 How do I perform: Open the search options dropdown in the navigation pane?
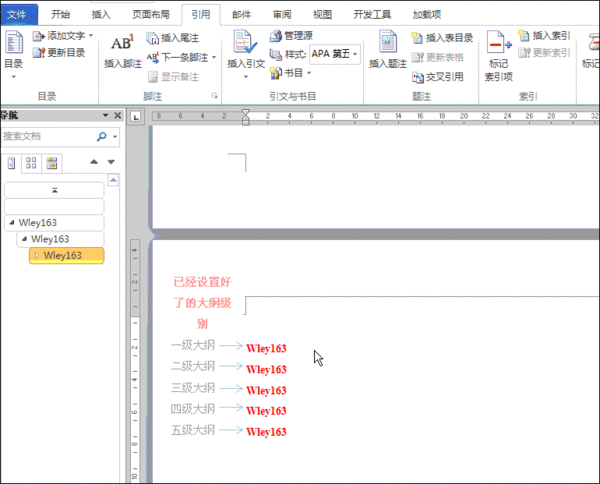pos(115,136)
